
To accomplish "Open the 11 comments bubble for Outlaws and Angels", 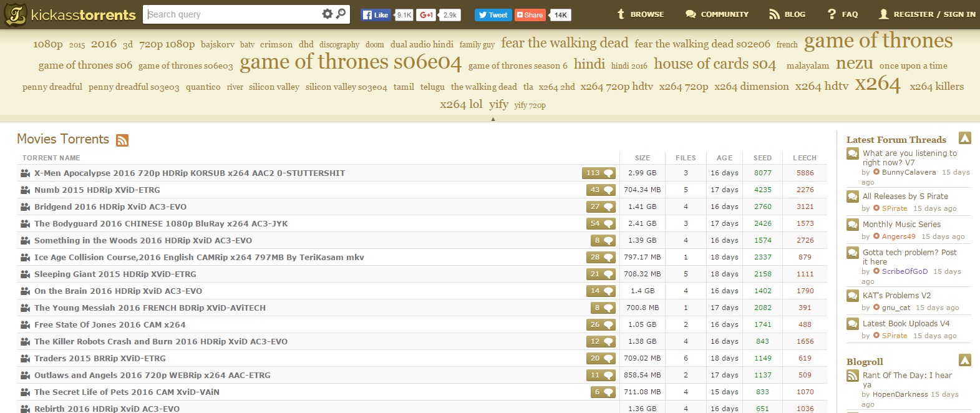I will [x=601, y=375].
